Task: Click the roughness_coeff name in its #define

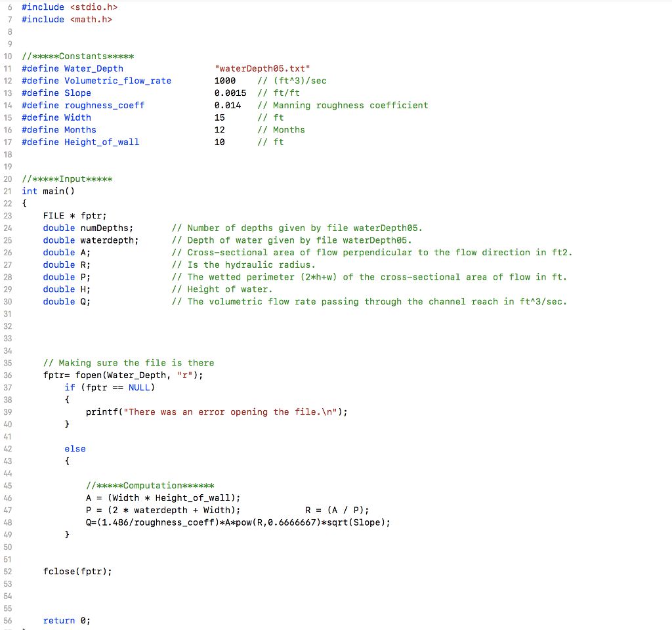Action: [104, 106]
